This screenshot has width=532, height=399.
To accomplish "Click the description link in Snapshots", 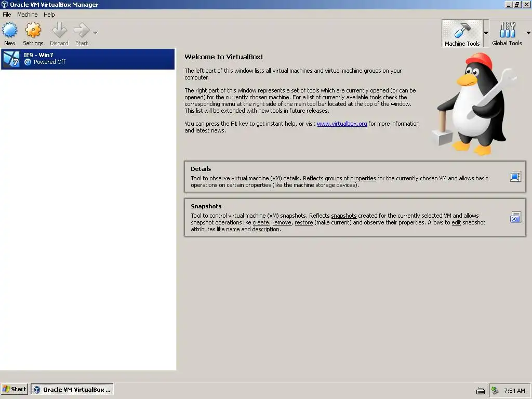I will point(265,229).
